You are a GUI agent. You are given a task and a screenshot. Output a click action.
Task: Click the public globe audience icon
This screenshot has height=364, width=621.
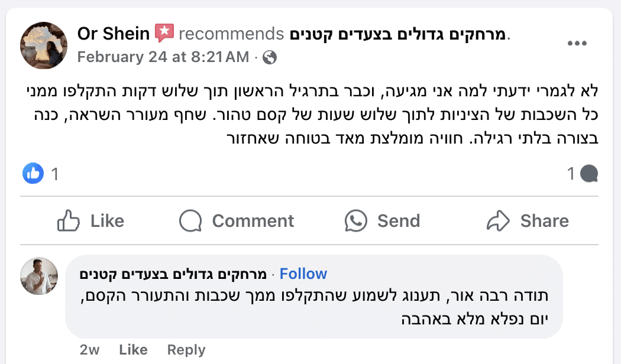point(269,57)
